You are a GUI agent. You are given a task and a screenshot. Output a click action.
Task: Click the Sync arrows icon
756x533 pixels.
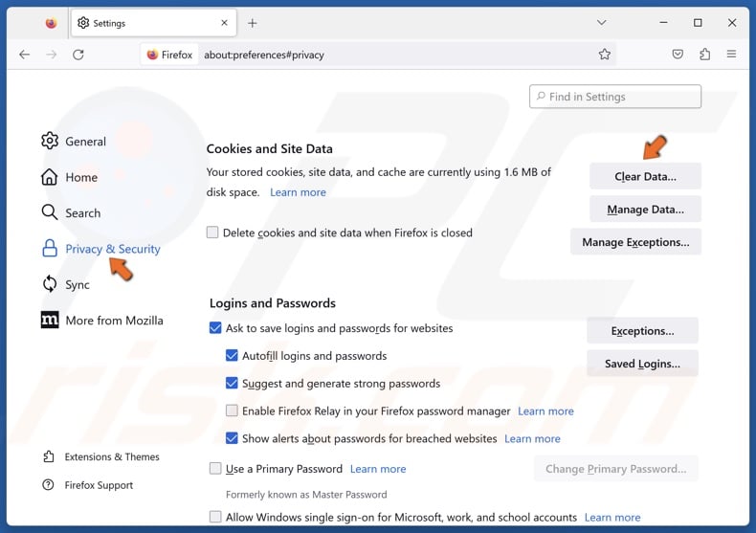[x=49, y=284]
